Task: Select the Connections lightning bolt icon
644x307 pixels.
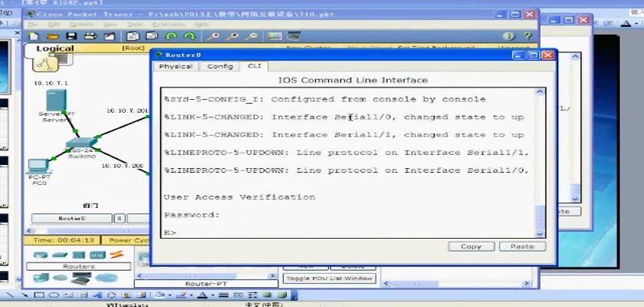Action: pyautogui.click(x=117, y=255)
